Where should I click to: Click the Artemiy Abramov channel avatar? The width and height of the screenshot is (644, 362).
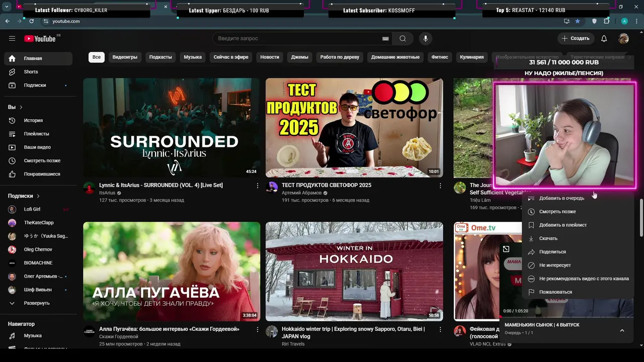point(272,188)
